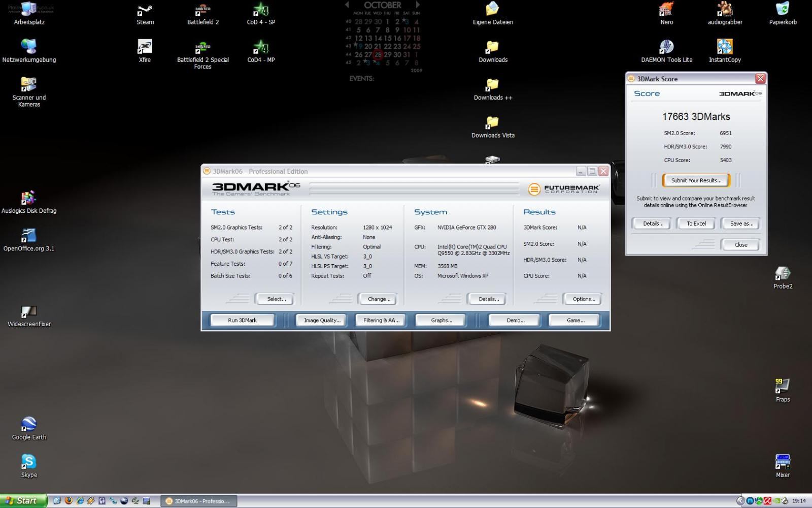Click the 3DMark06 taskbar button

point(198,501)
